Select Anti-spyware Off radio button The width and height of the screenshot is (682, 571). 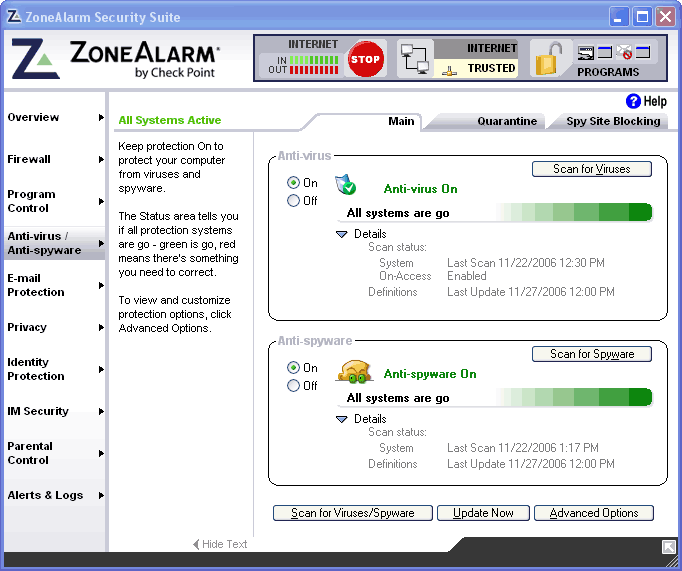coord(293,386)
